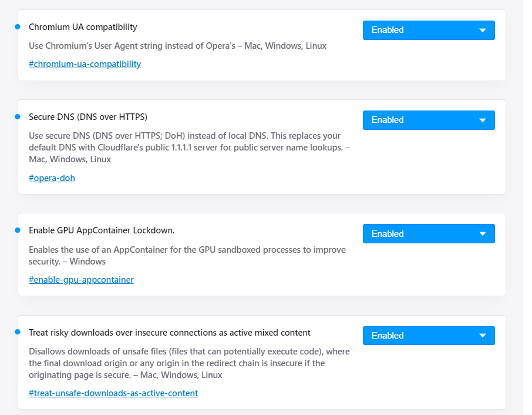Click the Treat risky downloads flag title
Viewport: 532px width, 415px height.
coord(170,333)
